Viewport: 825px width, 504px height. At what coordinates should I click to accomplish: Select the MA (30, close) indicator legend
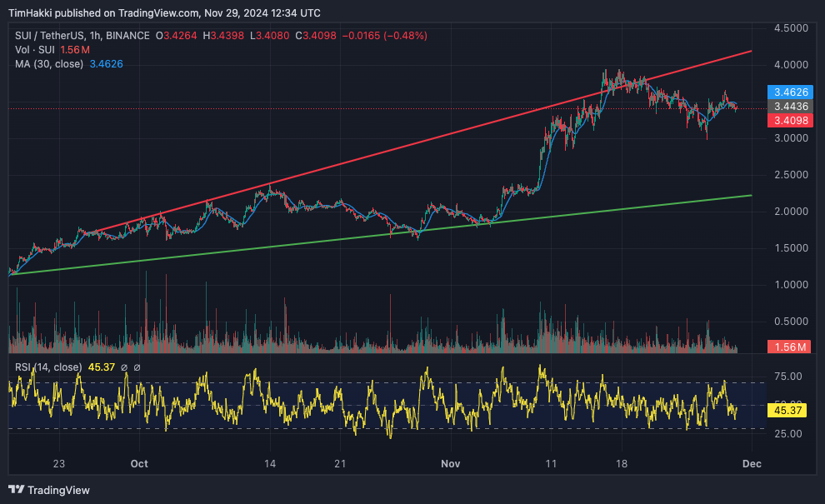48,63
